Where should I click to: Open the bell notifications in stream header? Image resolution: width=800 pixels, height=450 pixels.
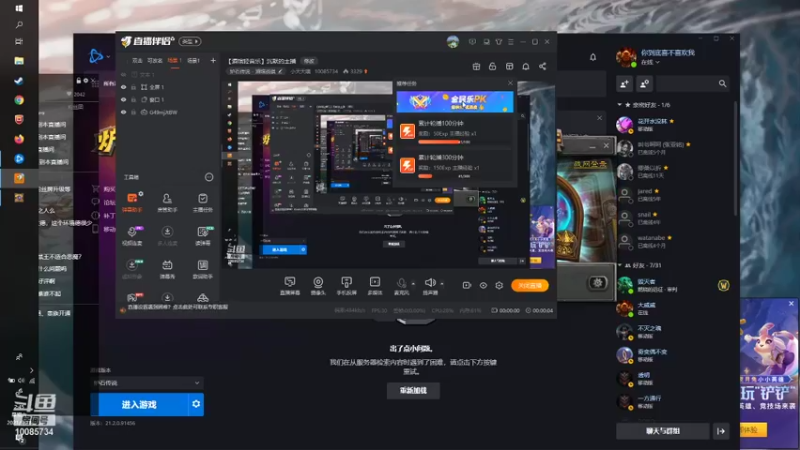[526, 66]
